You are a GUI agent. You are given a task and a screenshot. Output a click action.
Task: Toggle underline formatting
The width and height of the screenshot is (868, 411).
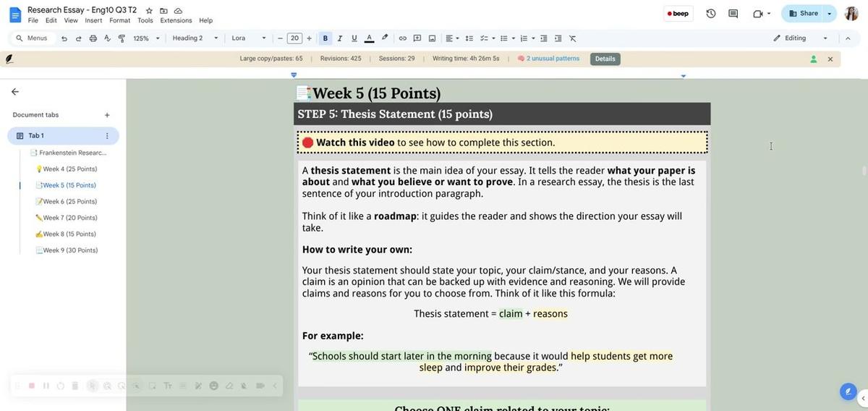click(354, 38)
